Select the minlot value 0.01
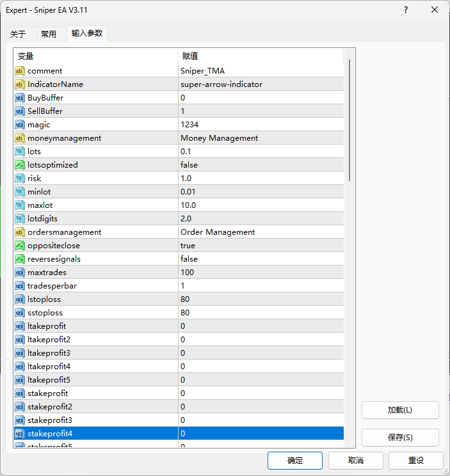 point(261,192)
